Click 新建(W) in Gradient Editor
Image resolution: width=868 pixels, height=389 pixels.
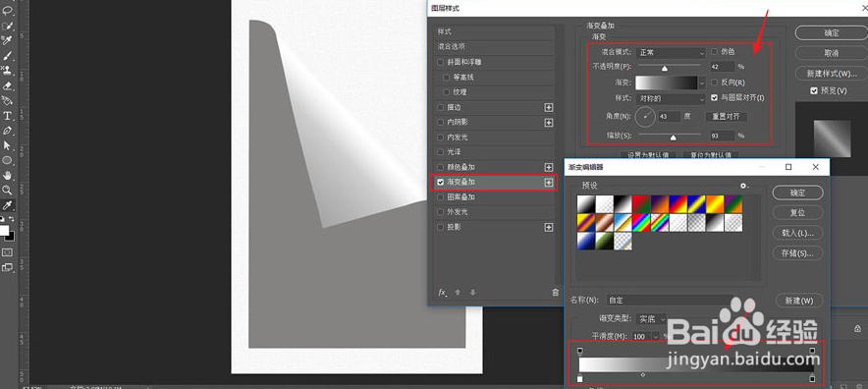[x=799, y=301]
